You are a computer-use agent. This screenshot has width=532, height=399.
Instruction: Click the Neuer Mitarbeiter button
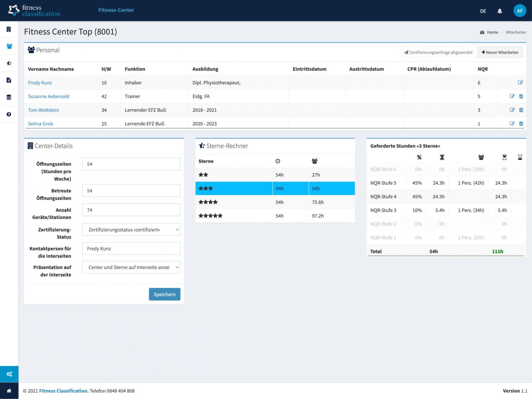(x=500, y=52)
